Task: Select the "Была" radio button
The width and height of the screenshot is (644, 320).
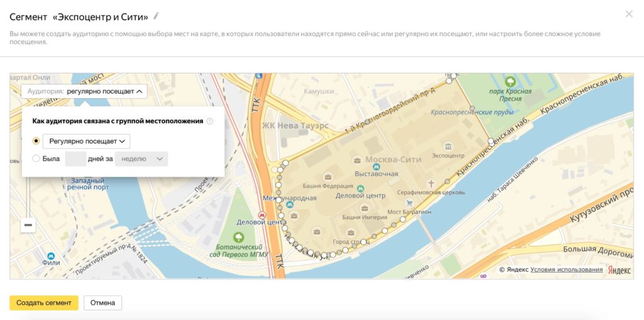Action: 36,159
